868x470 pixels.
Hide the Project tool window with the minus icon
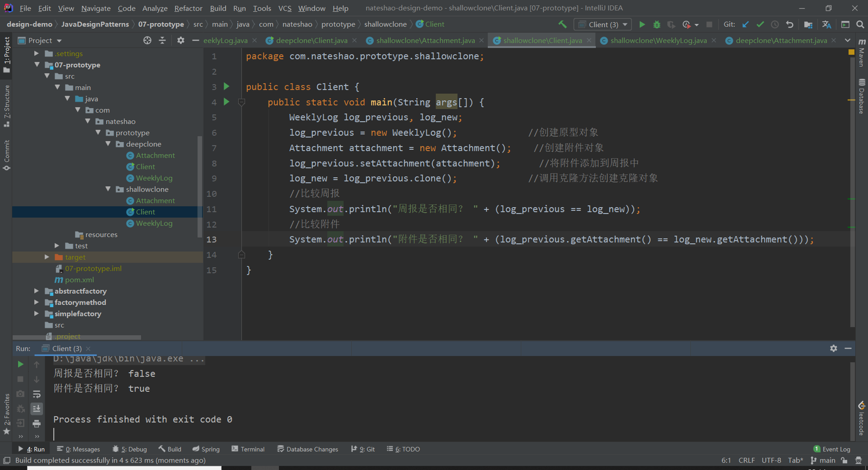[x=195, y=40]
